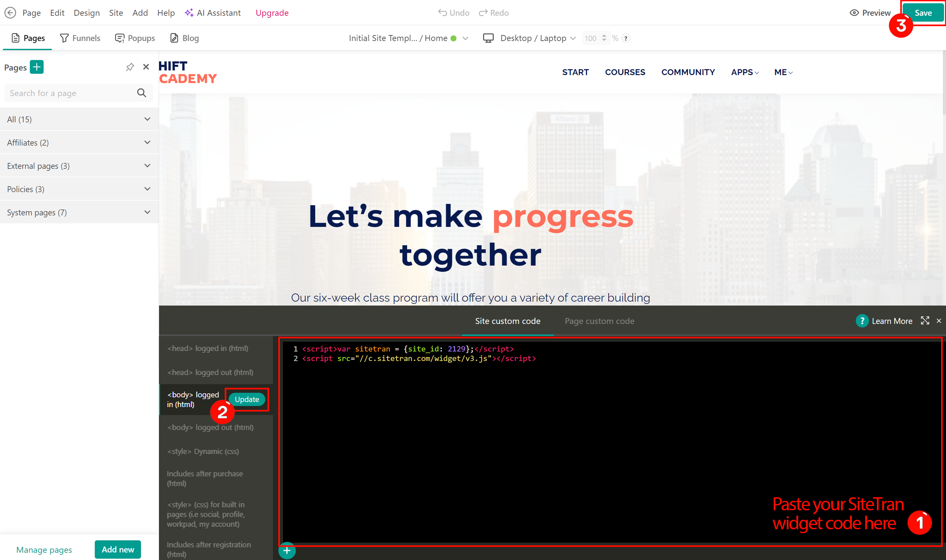Screen dimensions: 946x560
Task: Pin the Pages panel
Action: tap(130, 67)
